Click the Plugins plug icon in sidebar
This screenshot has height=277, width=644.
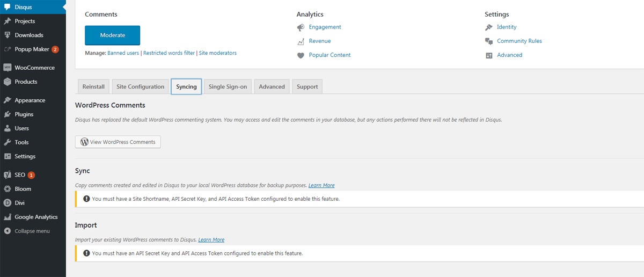tap(7, 114)
